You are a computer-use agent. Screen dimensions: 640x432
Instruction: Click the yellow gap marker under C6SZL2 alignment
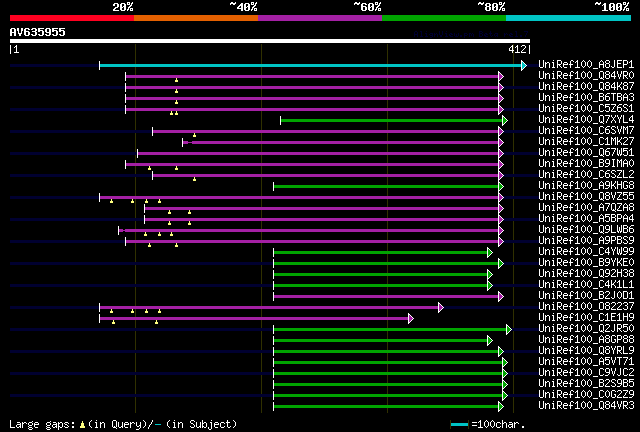coord(194,179)
